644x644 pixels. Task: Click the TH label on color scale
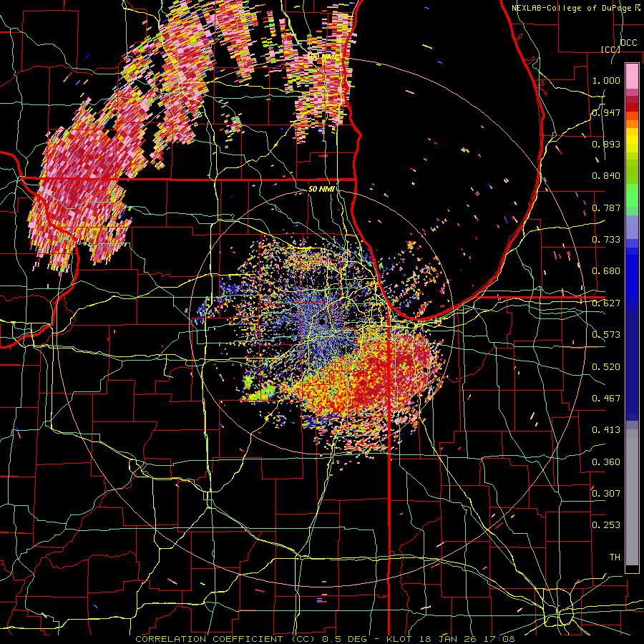pyautogui.click(x=615, y=557)
